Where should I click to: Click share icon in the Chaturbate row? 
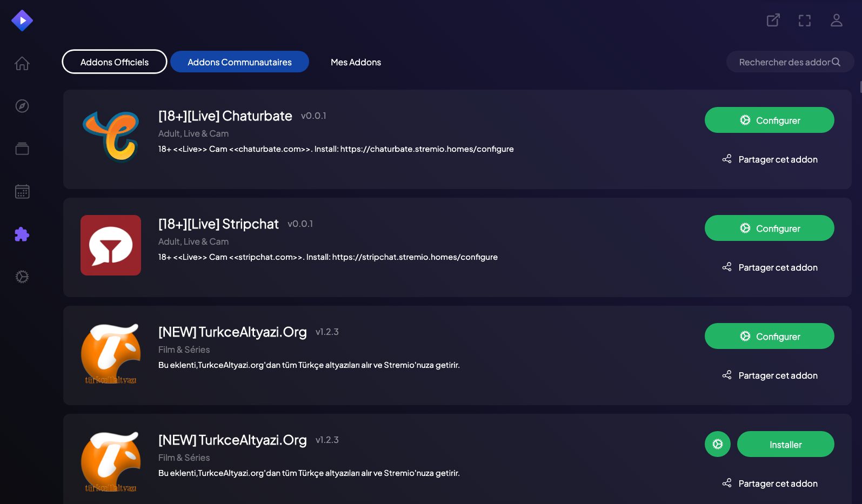click(727, 159)
